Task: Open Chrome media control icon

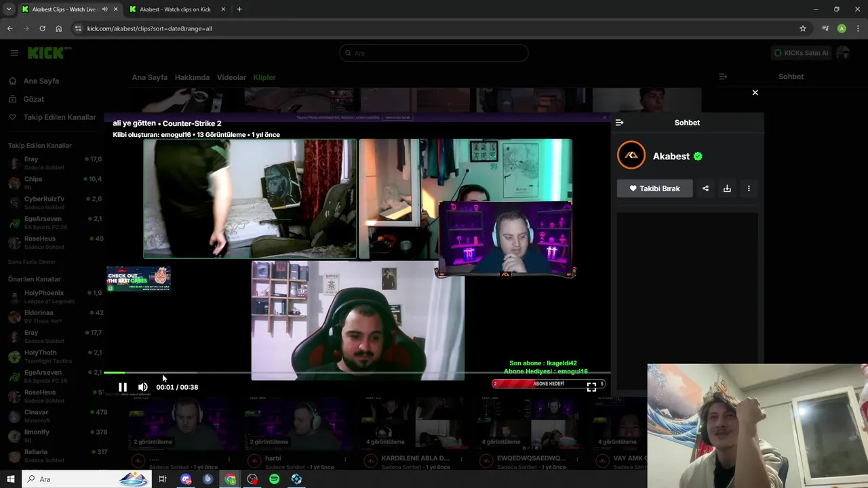Action: [x=825, y=28]
